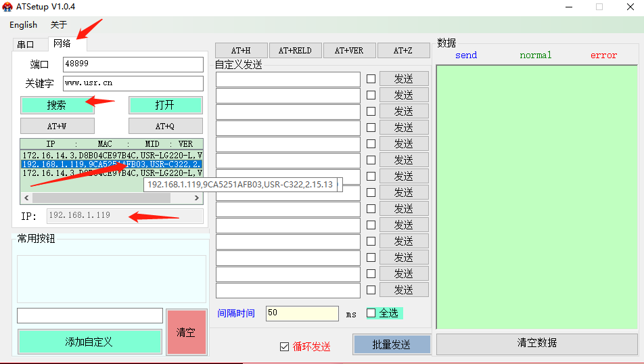
Task: Click the 批量发送 button
Action: [392, 344]
